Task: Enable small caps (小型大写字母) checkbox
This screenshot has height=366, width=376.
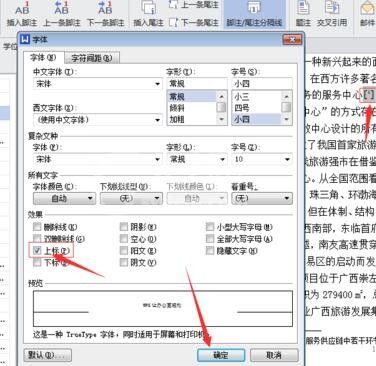Action: [210, 227]
